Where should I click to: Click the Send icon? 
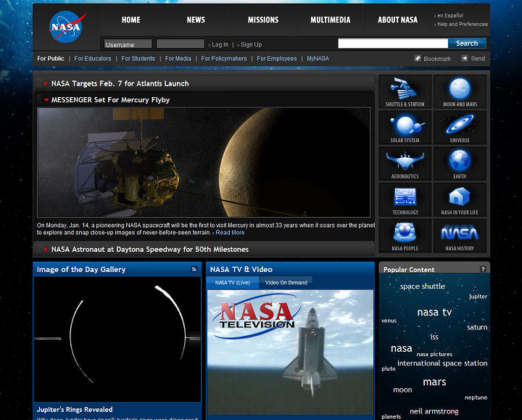coord(465,58)
